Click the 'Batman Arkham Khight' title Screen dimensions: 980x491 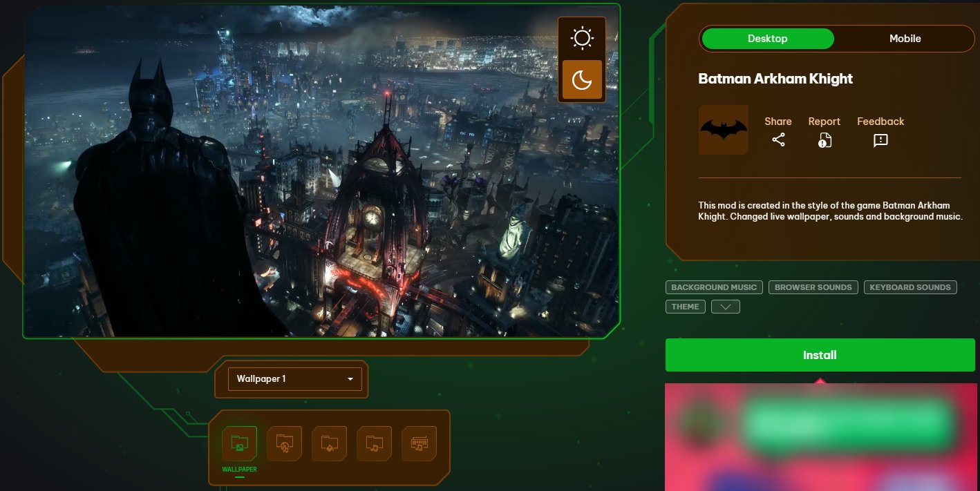click(775, 79)
